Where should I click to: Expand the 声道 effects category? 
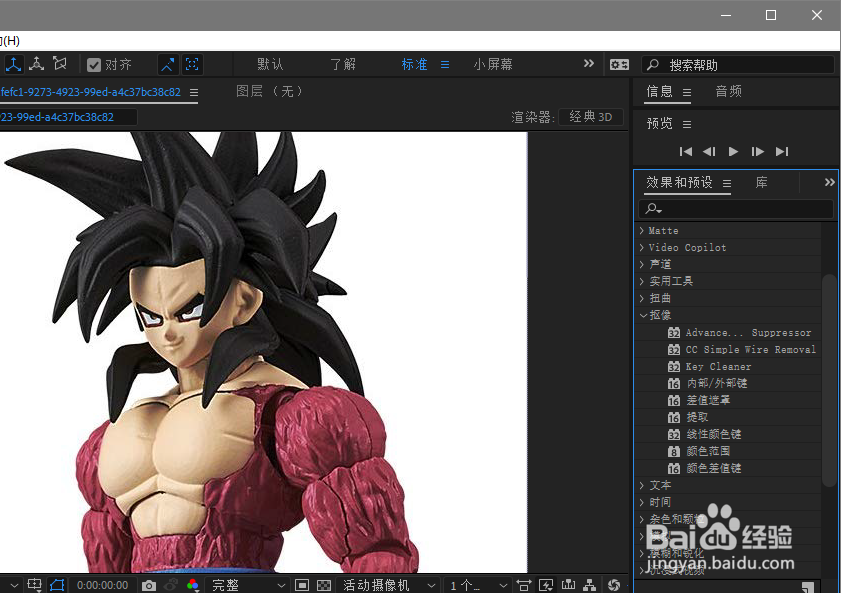pyautogui.click(x=642, y=264)
